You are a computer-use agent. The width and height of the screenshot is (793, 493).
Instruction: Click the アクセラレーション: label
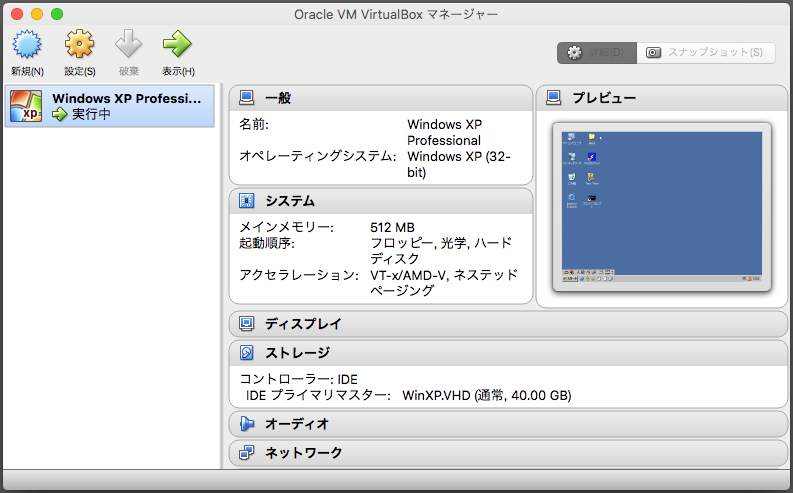coord(299,275)
